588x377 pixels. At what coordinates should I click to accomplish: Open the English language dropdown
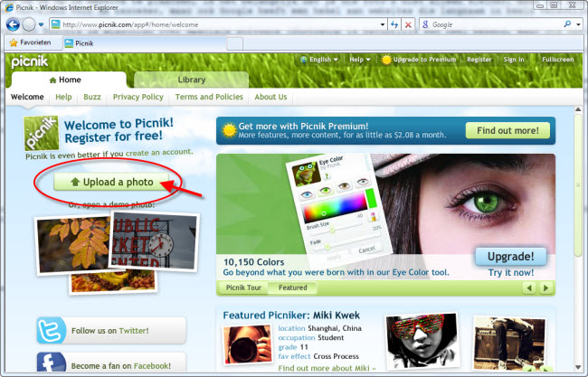(x=319, y=59)
